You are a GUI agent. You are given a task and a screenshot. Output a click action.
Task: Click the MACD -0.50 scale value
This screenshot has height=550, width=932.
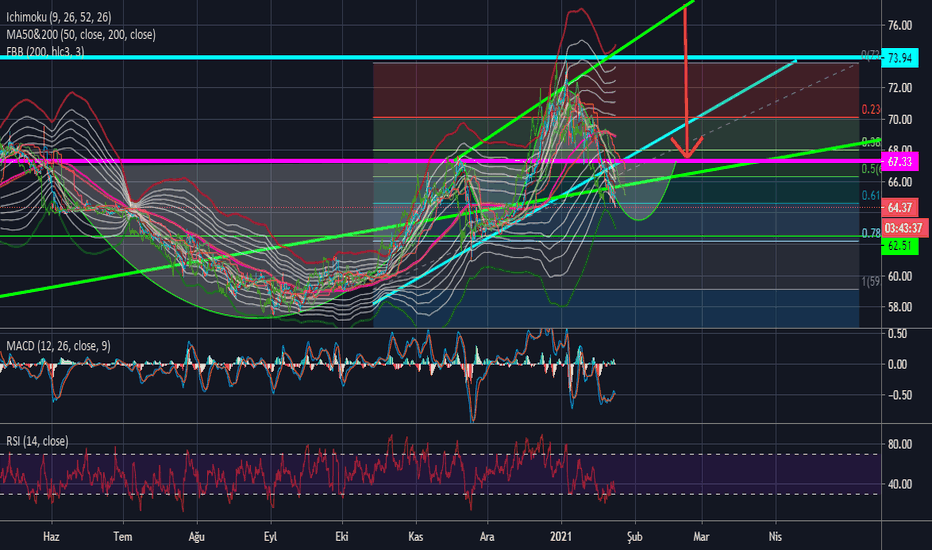pyautogui.click(x=896, y=395)
